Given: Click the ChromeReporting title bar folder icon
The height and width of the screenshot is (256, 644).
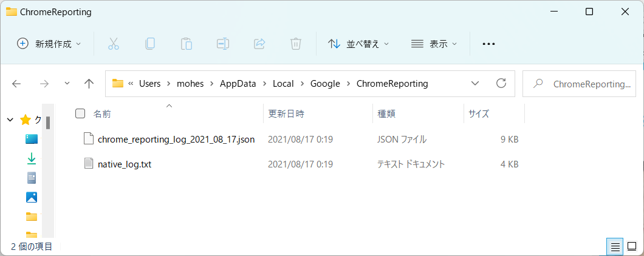Looking at the screenshot, I should 11,12.
